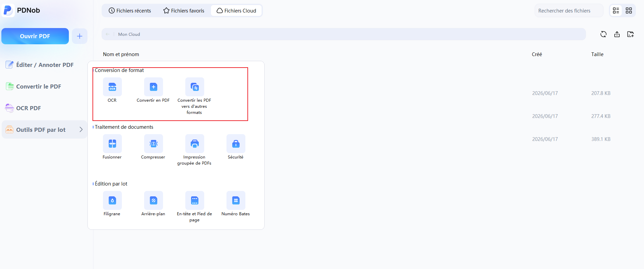Click the refresh cloud files icon

[x=603, y=34]
